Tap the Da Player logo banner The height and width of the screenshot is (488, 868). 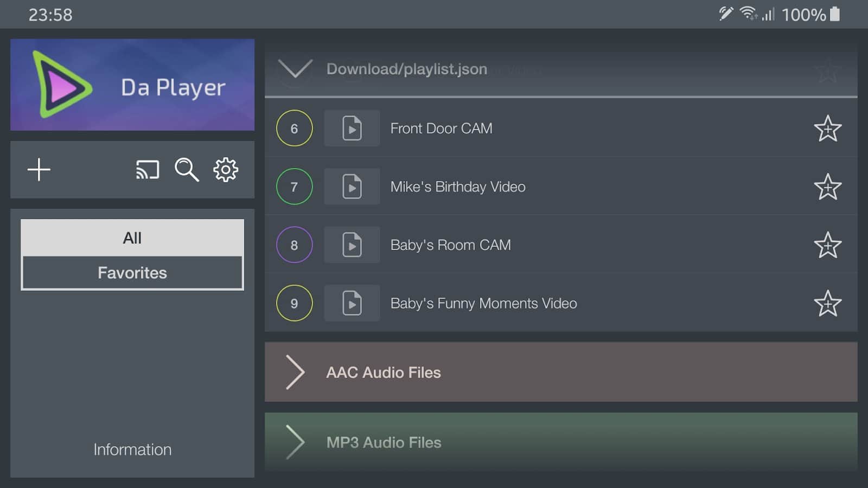point(132,85)
